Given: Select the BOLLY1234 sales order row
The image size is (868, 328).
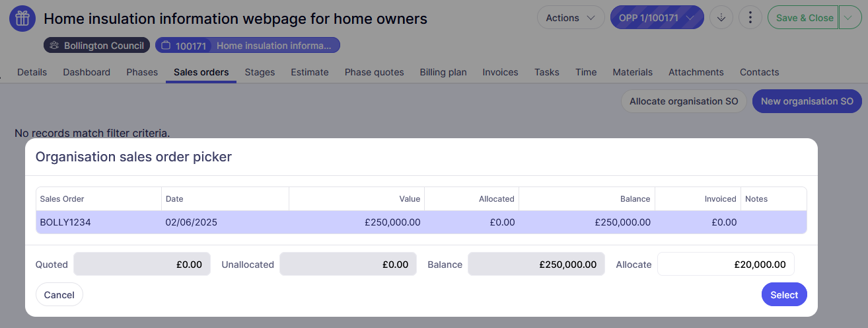Looking at the screenshot, I should 421,222.
